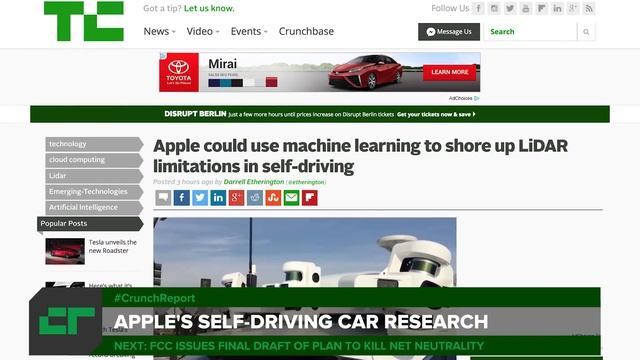Open Tesla unveils the new Roadster link

[x=113, y=247]
